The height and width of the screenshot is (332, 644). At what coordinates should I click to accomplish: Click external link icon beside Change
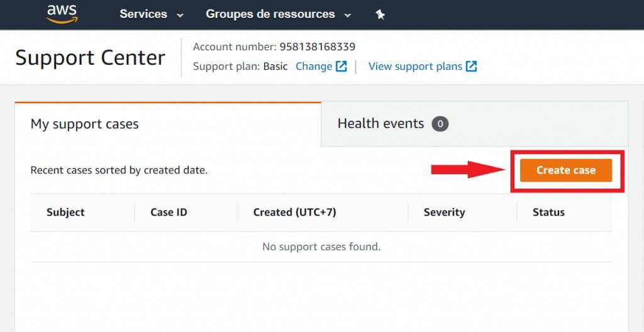341,67
